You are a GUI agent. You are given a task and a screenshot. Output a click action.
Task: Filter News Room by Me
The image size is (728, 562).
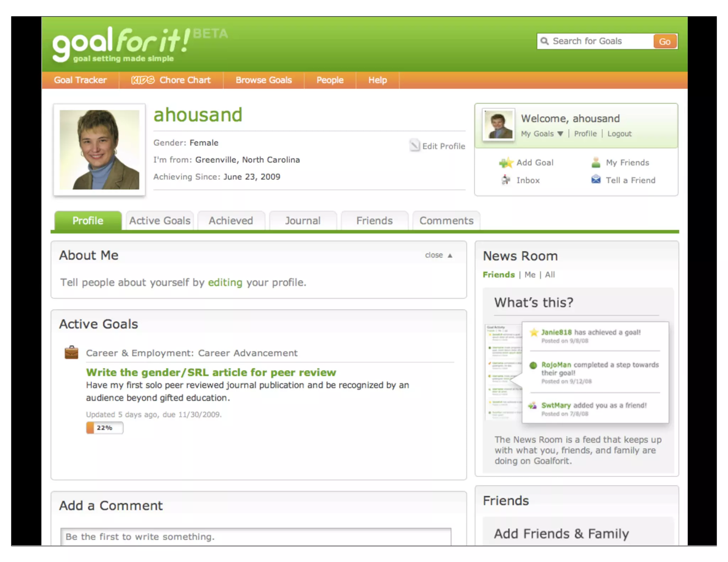[x=530, y=275]
